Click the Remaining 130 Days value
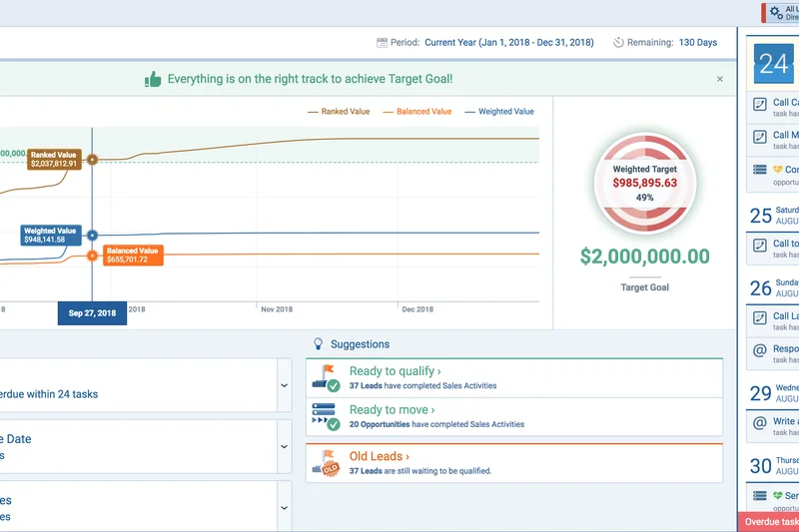The width and height of the screenshot is (799, 532). [x=698, y=42]
